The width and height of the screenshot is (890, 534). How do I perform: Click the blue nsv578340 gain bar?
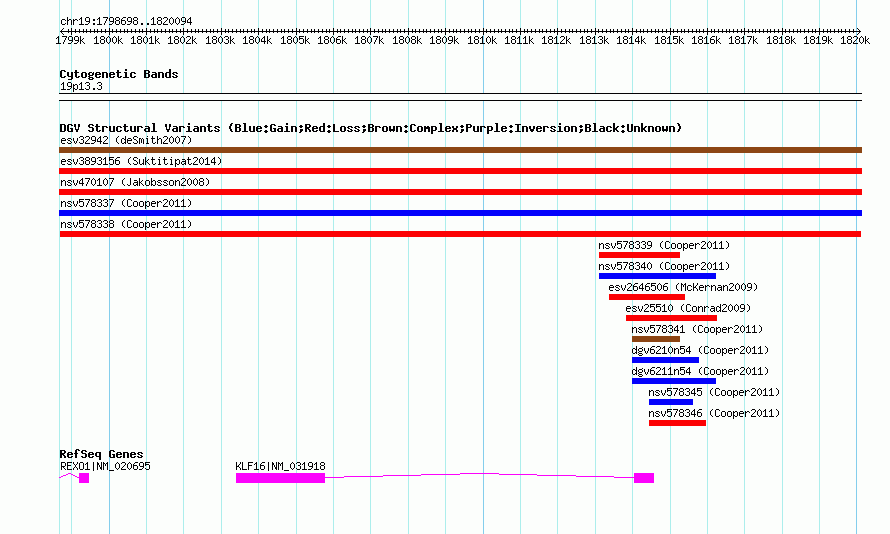[657, 276]
